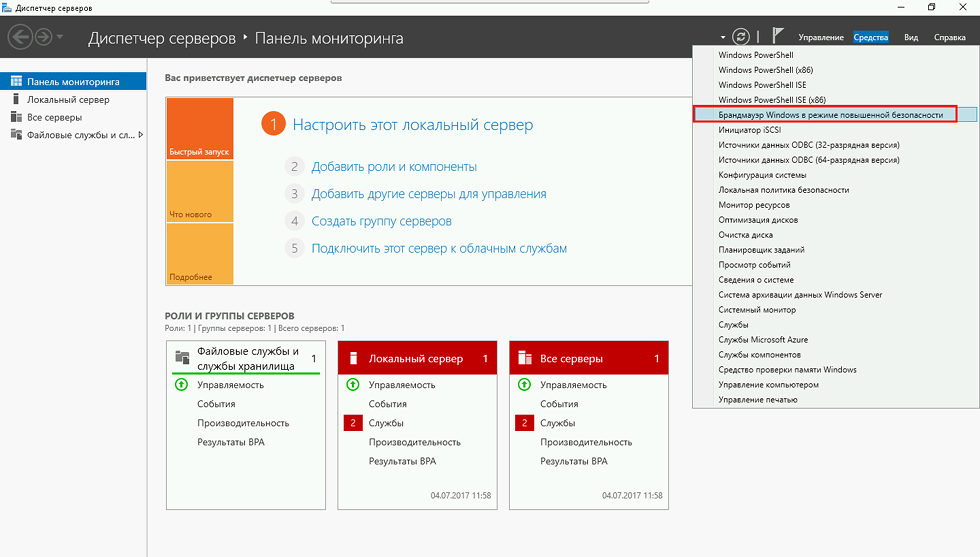Click the forward navigation arrow icon
The width and height of the screenshot is (980, 557).
point(43,38)
